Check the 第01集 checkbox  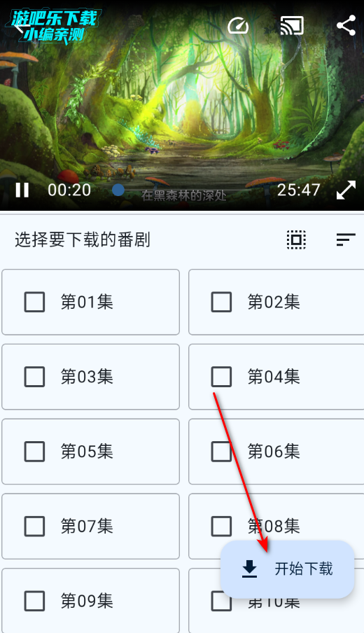tap(34, 302)
